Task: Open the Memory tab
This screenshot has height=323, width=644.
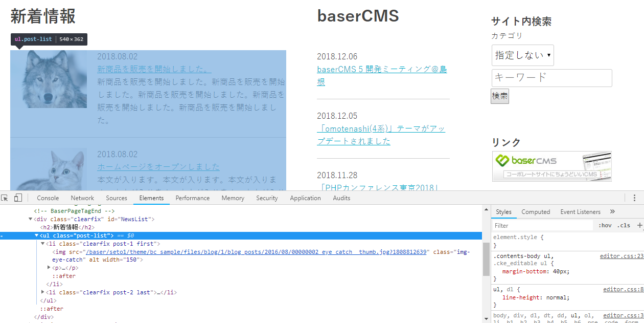Action: 233,198
